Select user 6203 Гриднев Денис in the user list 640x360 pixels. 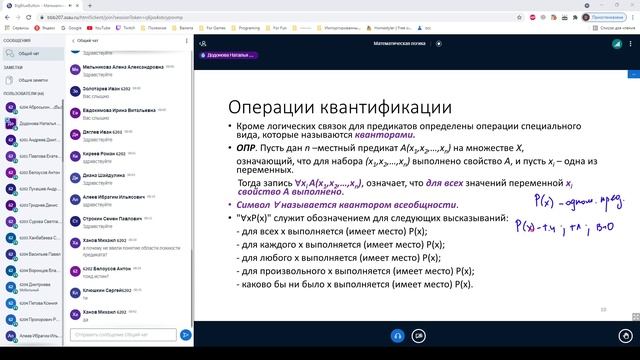click(32, 205)
